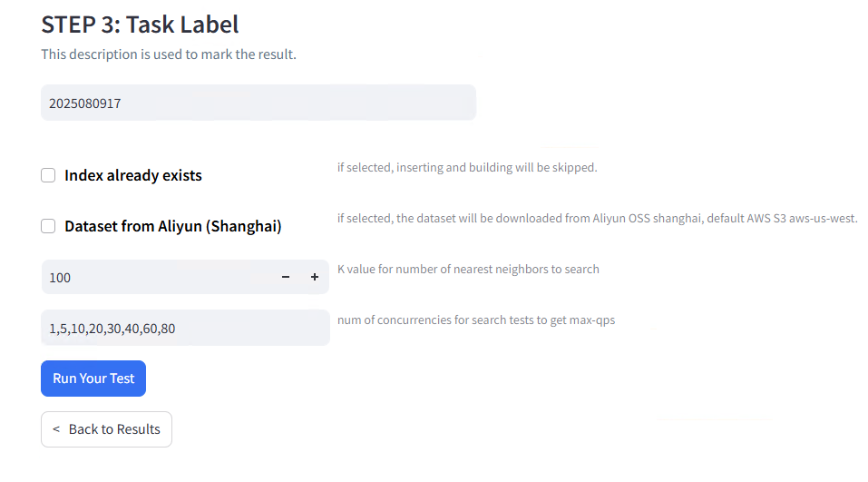The width and height of the screenshot is (868, 482).
Task: Click the STEP 3: Task Label heading
Action: coord(140,25)
